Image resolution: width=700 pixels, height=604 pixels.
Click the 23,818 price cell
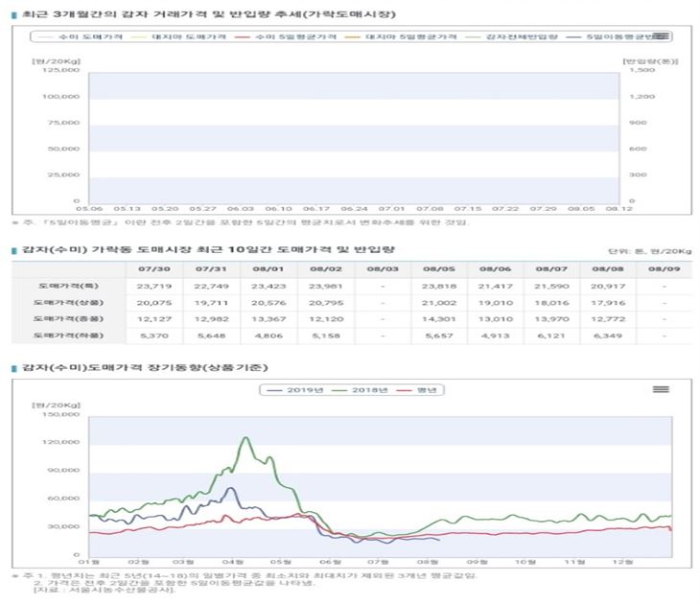pos(439,286)
